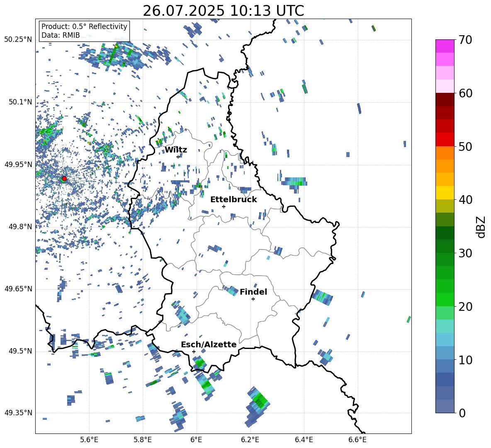Click the Wiltz city label
Image resolution: width=491 pixels, height=448 pixels.
tap(176, 150)
